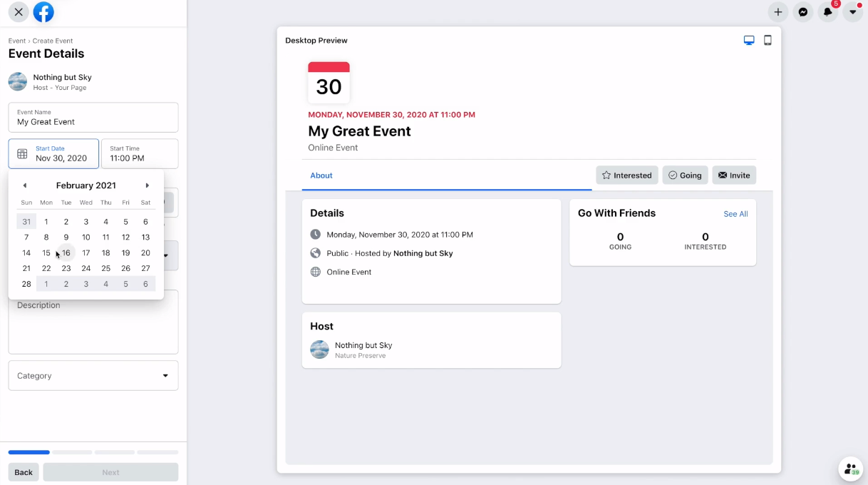
Task: Click the Back button
Action: tap(23, 472)
